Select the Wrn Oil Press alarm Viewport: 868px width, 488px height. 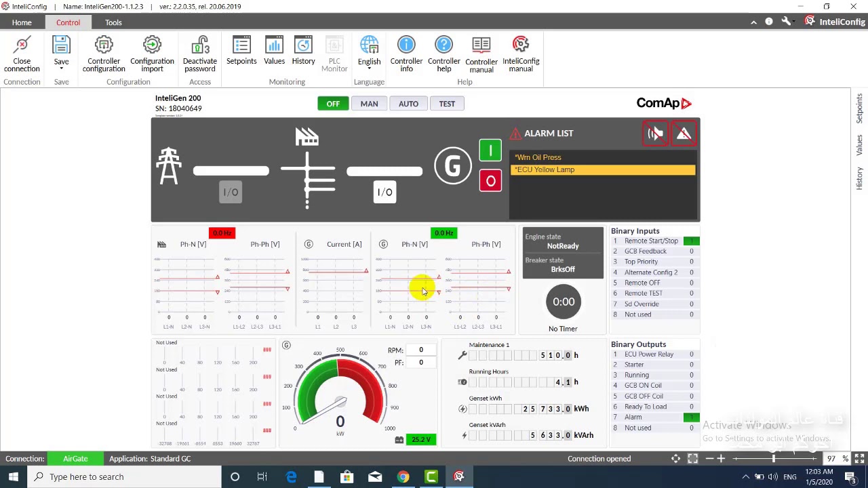(602, 157)
